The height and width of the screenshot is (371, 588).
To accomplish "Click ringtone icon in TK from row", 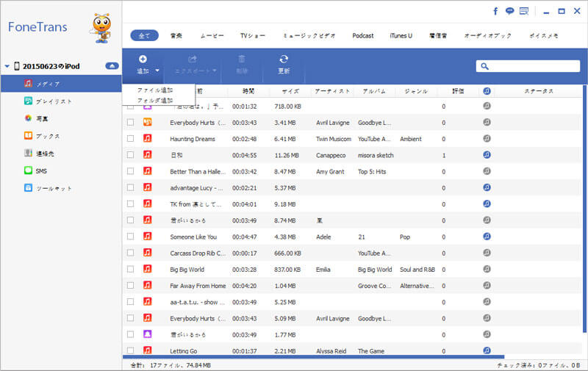I will 487,203.
